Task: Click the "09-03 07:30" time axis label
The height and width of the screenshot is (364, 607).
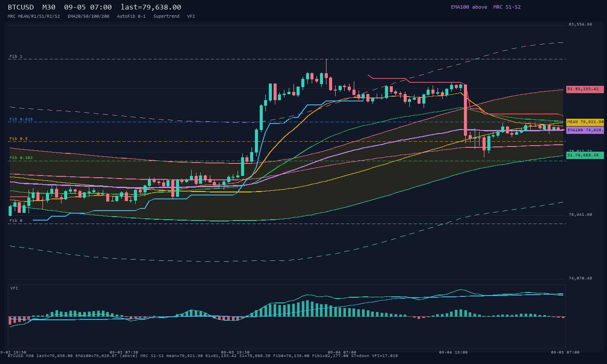Action: [x=124, y=352]
